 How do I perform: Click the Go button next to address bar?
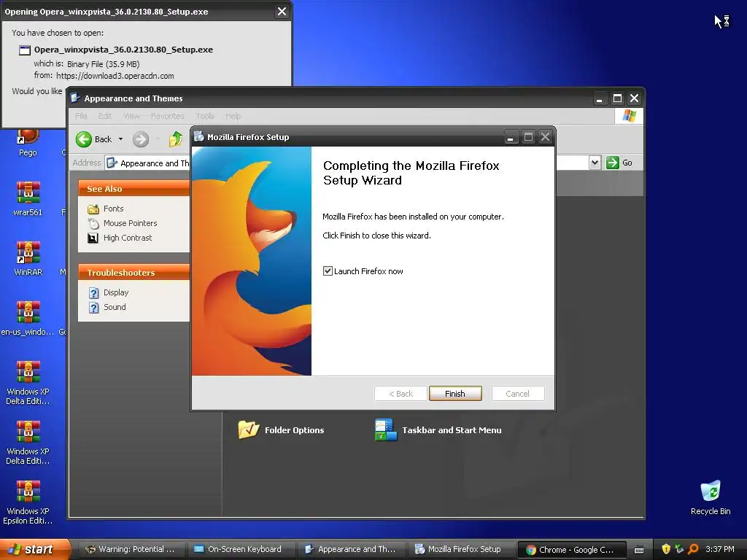[619, 163]
